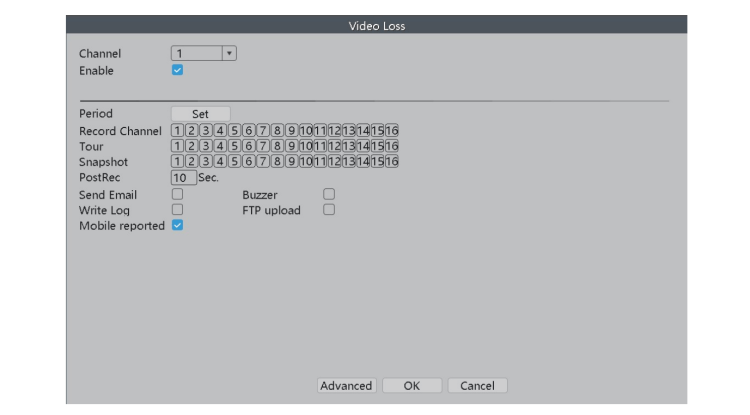Select Snapshot channel 2 box
This screenshot has width=750, height=415.
pos(191,161)
